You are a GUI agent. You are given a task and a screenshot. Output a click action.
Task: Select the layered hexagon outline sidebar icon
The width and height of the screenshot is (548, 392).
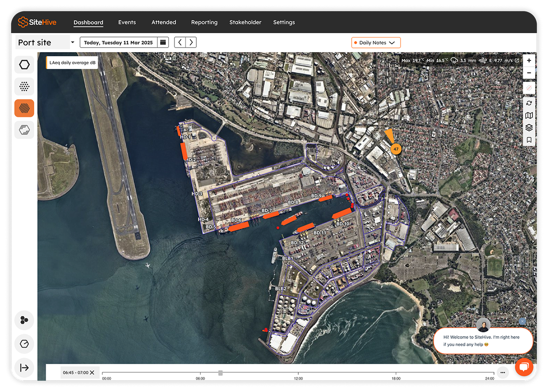tap(24, 130)
